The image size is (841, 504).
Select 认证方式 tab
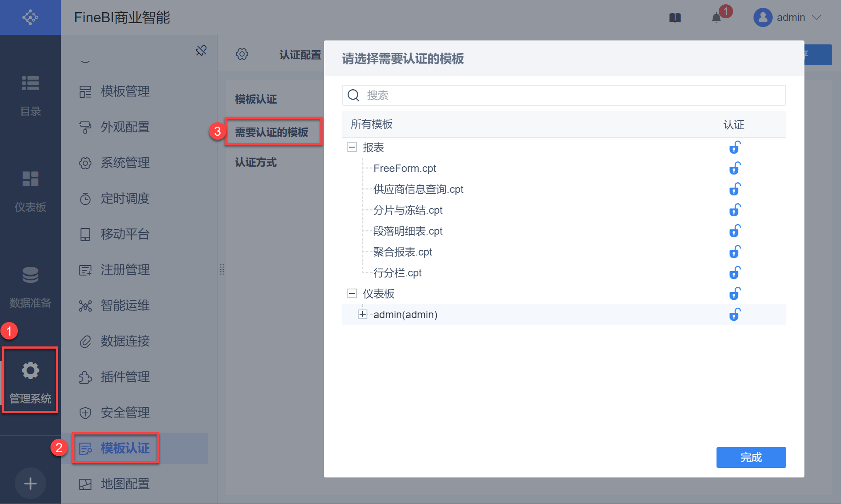coord(256,163)
